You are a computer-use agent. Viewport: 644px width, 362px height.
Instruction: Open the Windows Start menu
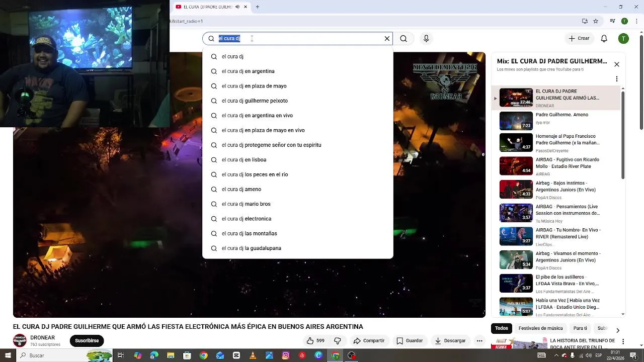7,355
